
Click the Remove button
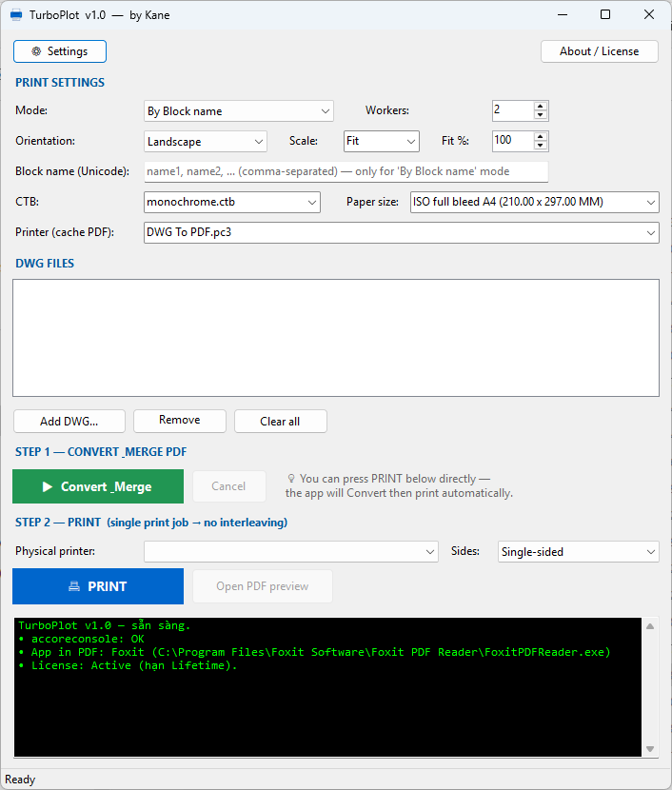[180, 422]
